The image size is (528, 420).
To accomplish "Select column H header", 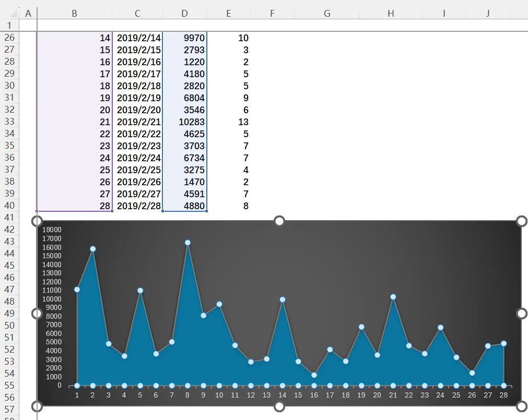I will pyautogui.click(x=391, y=14).
